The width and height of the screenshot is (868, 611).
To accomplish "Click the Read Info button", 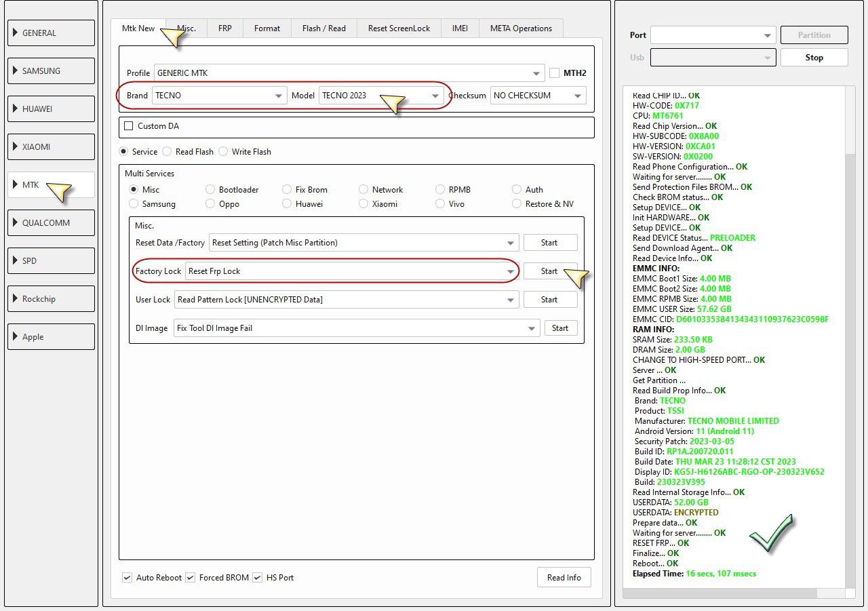I will 564,578.
